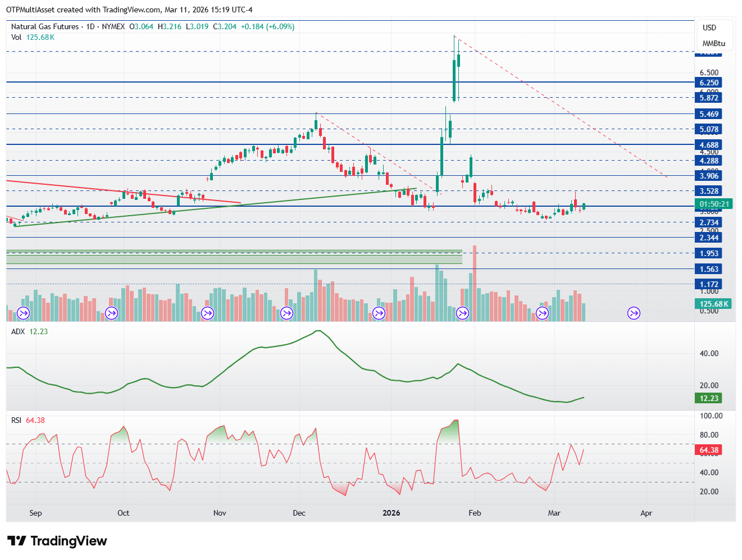Click the contract-roll marker near Sep

coord(24,313)
